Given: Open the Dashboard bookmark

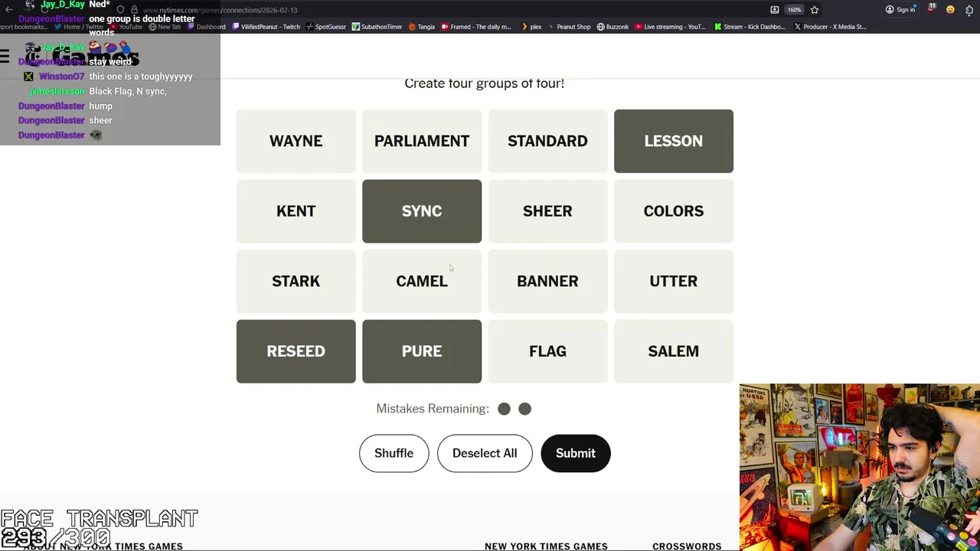Looking at the screenshot, I should point(206,27).
